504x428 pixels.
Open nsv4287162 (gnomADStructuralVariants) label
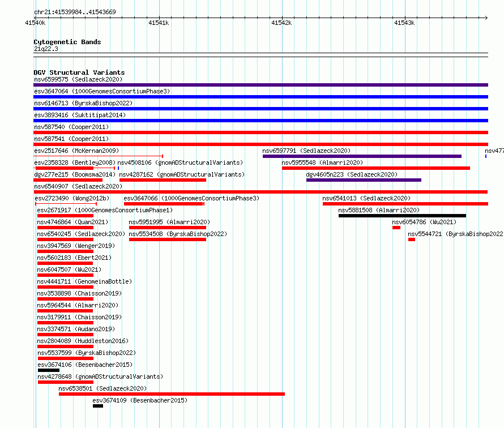tap(182, 174)
